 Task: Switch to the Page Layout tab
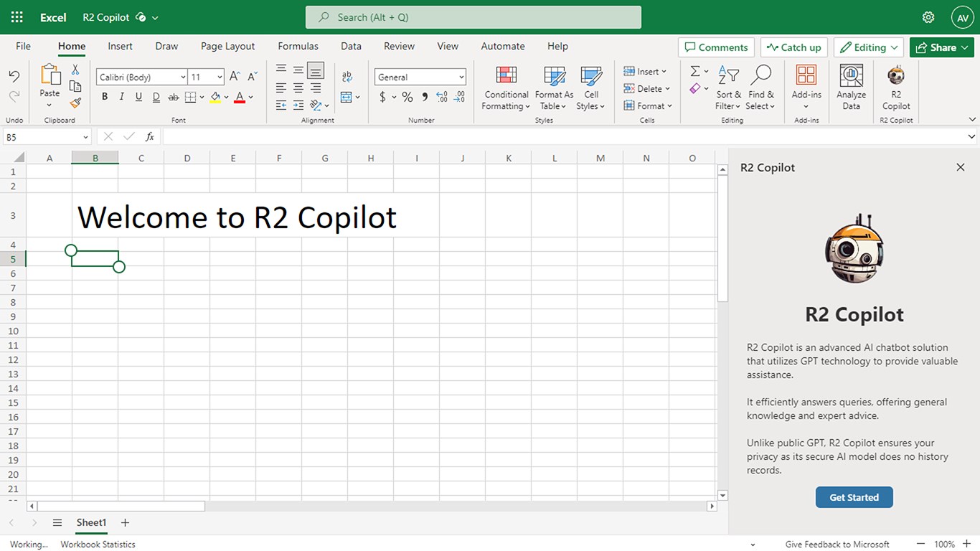227,46
